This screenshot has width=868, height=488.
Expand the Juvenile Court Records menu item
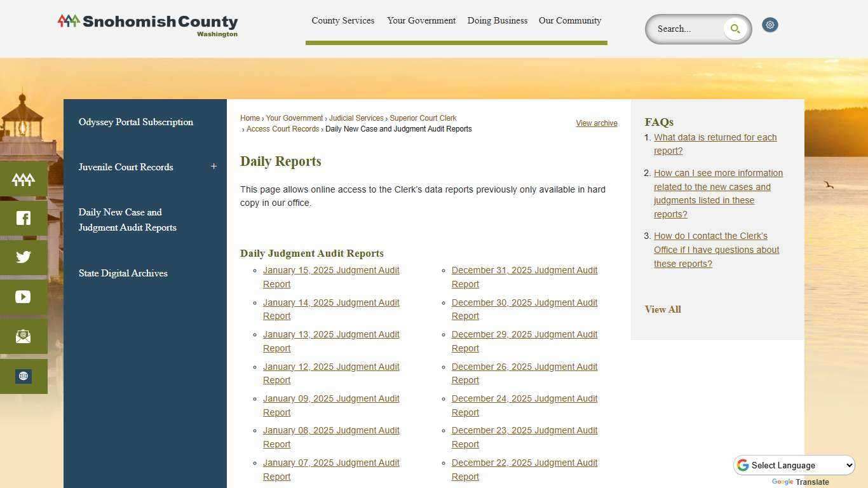tap(214, 166)
